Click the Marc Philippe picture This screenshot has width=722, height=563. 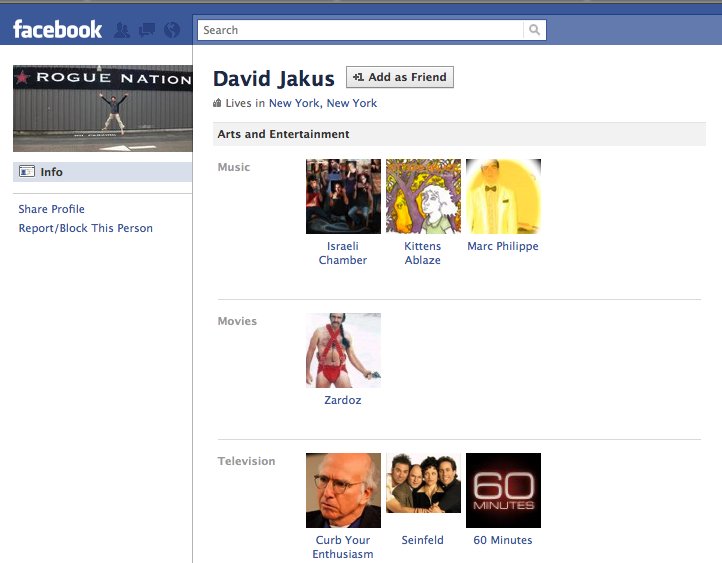(503, 196)
